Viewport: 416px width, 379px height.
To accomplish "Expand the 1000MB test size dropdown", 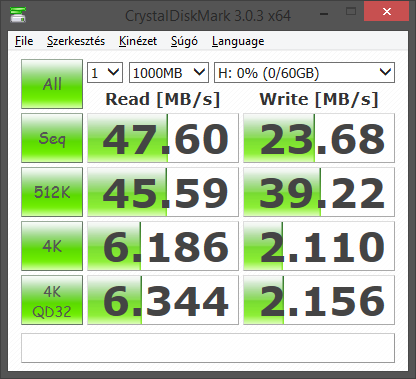I will click(x=169, y=72).
